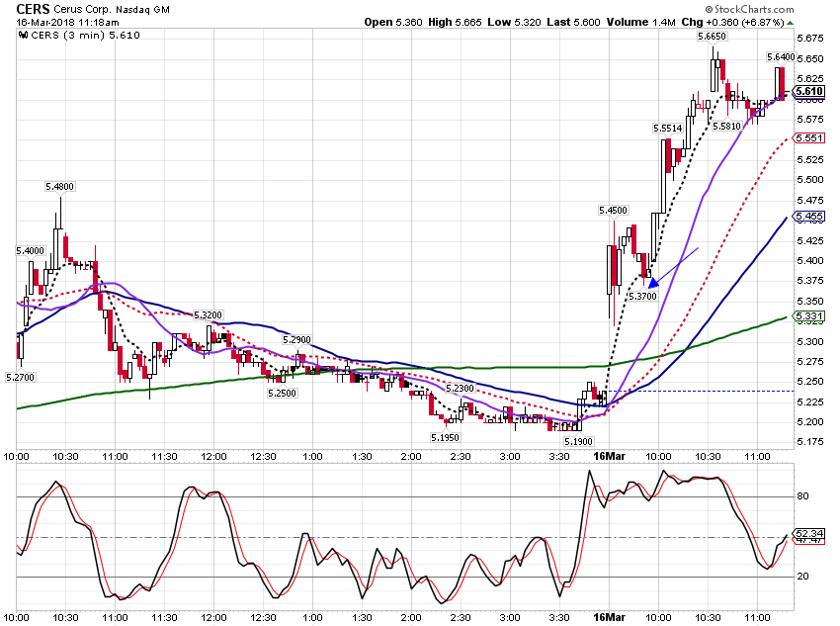Click the 5.5514 price callout

click(x=668, y=129)
